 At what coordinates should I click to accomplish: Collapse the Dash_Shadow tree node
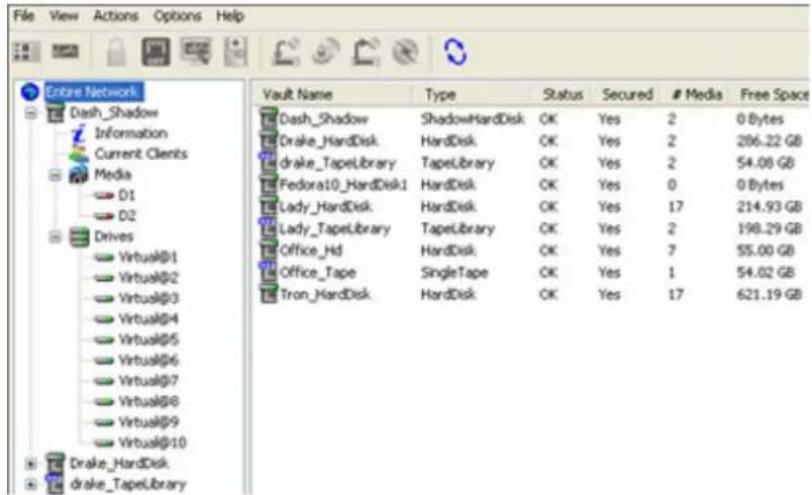tap(31, 113)
